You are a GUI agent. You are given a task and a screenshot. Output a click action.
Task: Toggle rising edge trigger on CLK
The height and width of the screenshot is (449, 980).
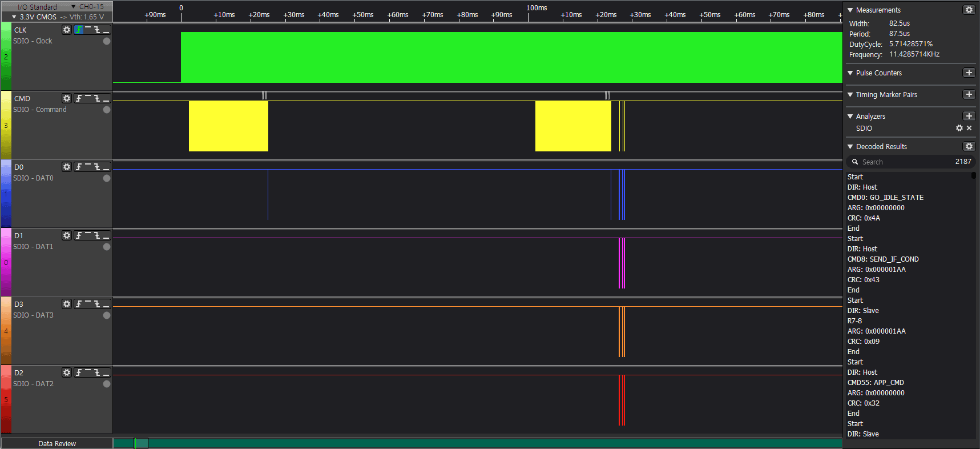tap(79, 30)
